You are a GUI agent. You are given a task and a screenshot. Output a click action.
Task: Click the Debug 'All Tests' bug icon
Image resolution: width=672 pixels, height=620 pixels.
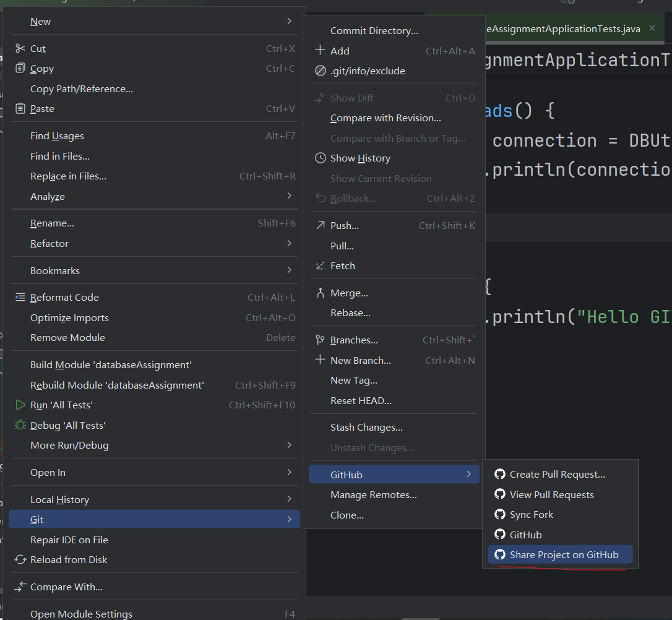click(x=20, y=426)
